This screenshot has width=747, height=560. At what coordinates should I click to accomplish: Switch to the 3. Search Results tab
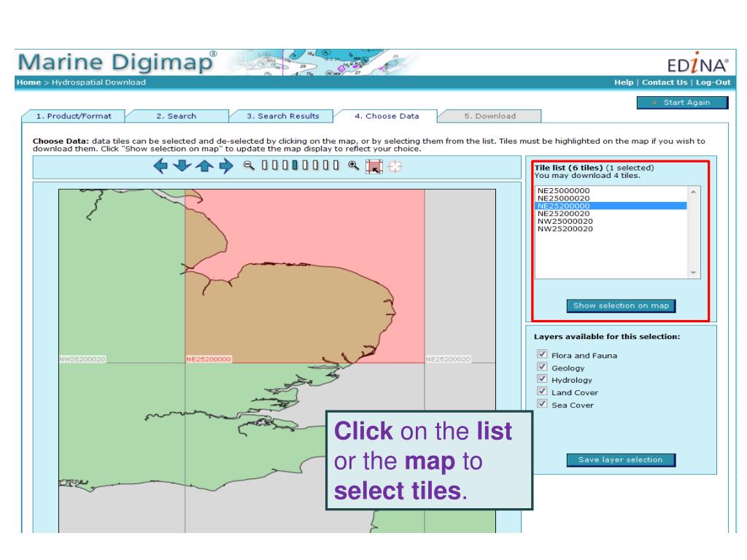point(282,116)
